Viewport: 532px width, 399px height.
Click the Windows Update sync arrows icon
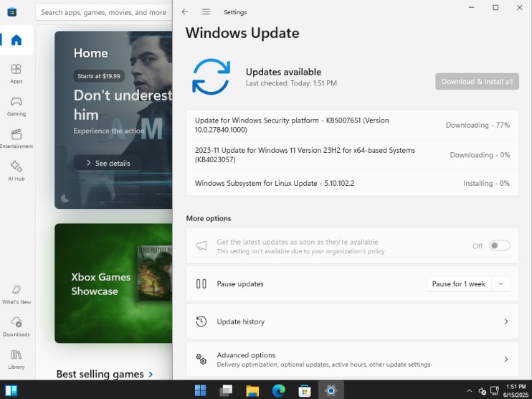point(211,77)
